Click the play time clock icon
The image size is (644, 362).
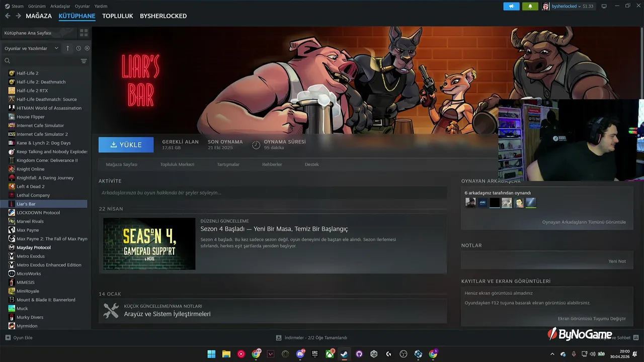pos(256,145)
